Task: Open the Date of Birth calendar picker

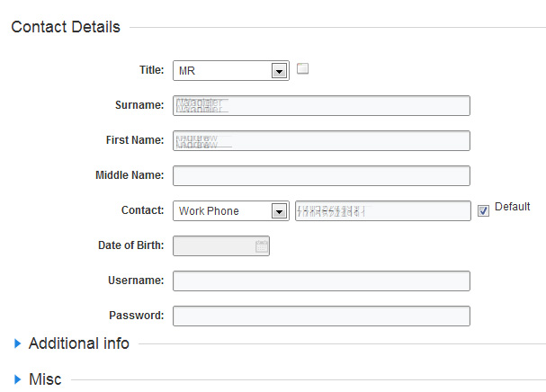Action: point(262,246)
